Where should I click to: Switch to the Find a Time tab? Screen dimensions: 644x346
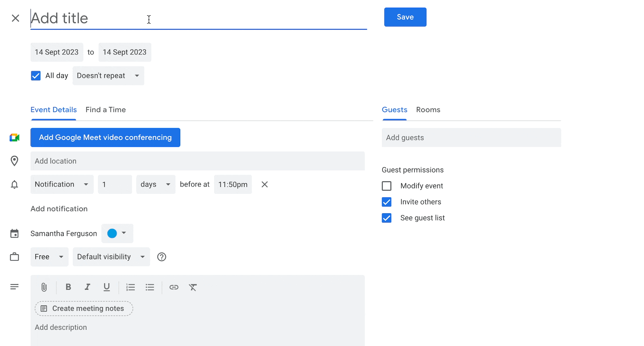(x=106, y=110)
